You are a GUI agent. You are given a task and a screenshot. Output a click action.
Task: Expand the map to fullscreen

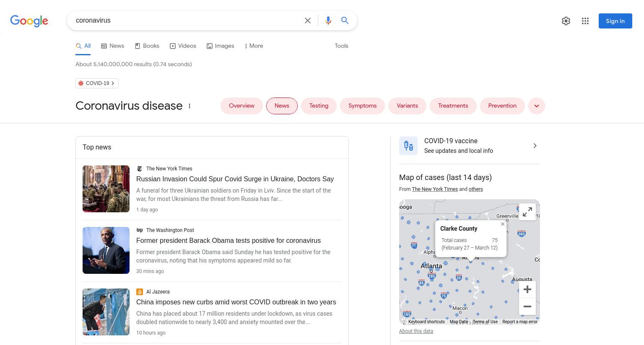pos(527,212)
